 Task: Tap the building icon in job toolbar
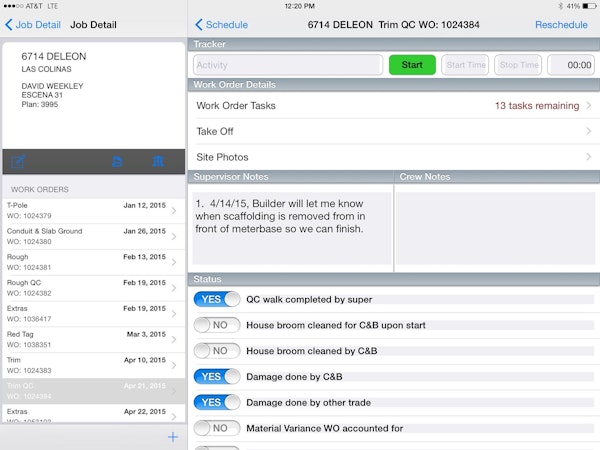point(157,161)
